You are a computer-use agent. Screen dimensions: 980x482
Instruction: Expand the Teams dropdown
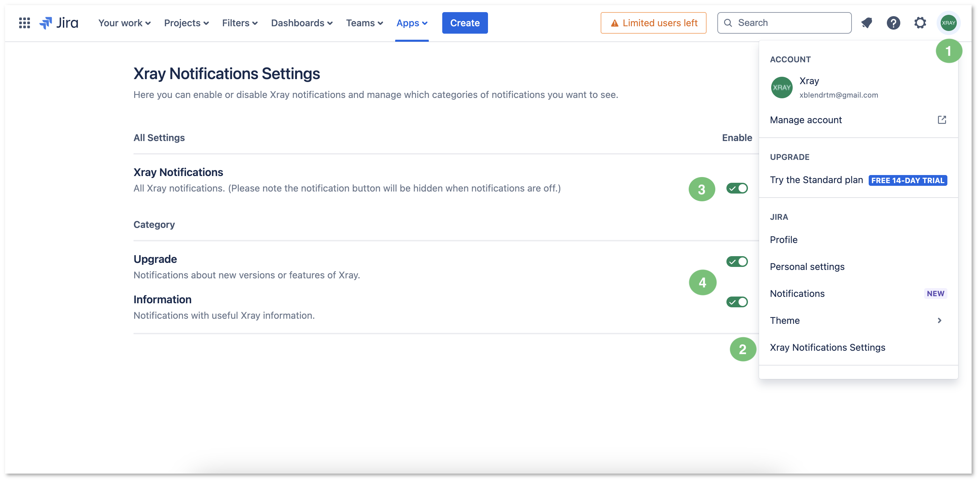click(365, 23)
